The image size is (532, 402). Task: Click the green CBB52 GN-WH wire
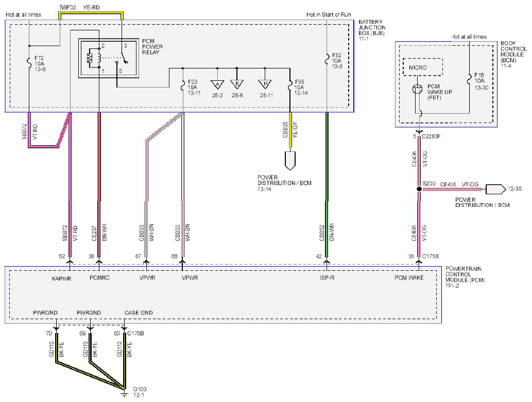point(327,185)
